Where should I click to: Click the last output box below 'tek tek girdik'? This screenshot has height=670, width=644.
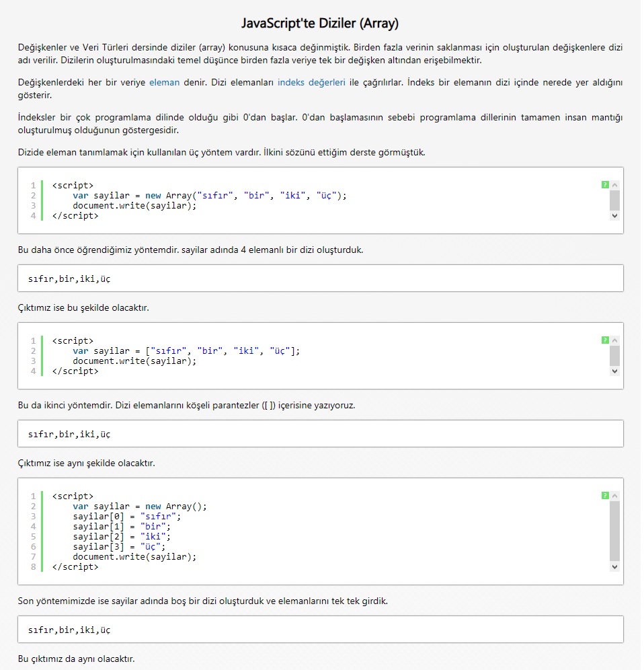(320, 630)
